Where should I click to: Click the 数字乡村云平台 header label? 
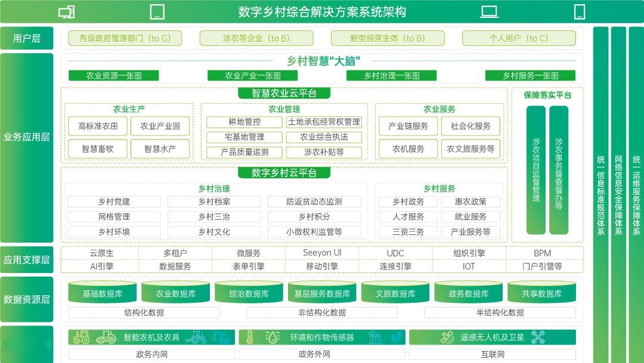click(284, 172)
